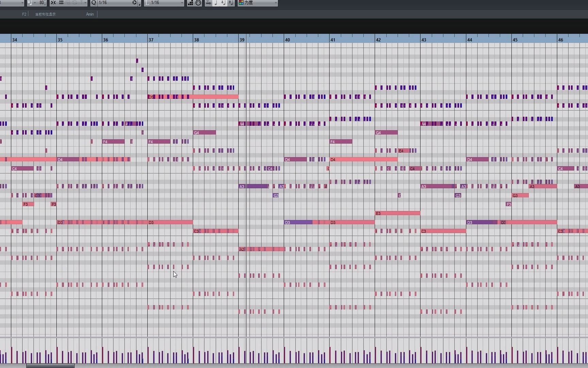
Task: Select the G3 note at bar 45
Action: pyautogui.click(x=520, y=195)
